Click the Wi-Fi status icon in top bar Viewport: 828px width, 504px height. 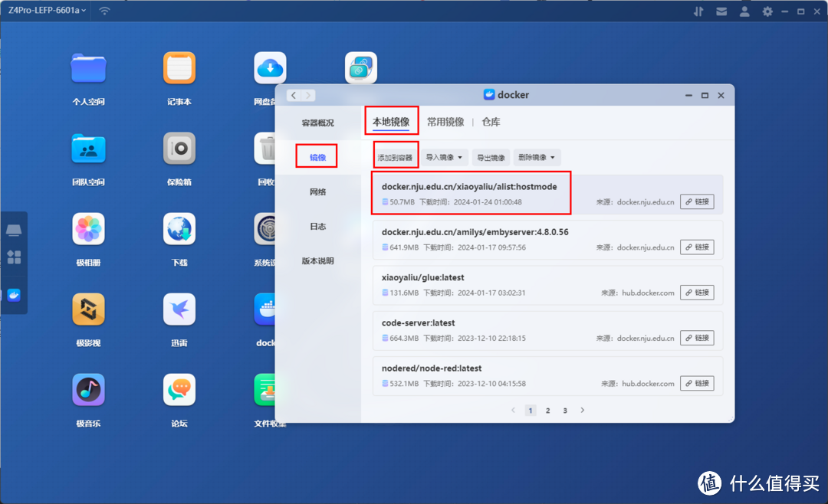click(x=104, y=11)
